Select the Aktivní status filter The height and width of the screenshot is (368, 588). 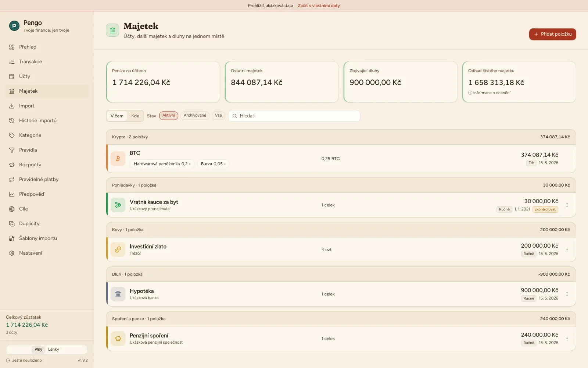tap(169, 116)
